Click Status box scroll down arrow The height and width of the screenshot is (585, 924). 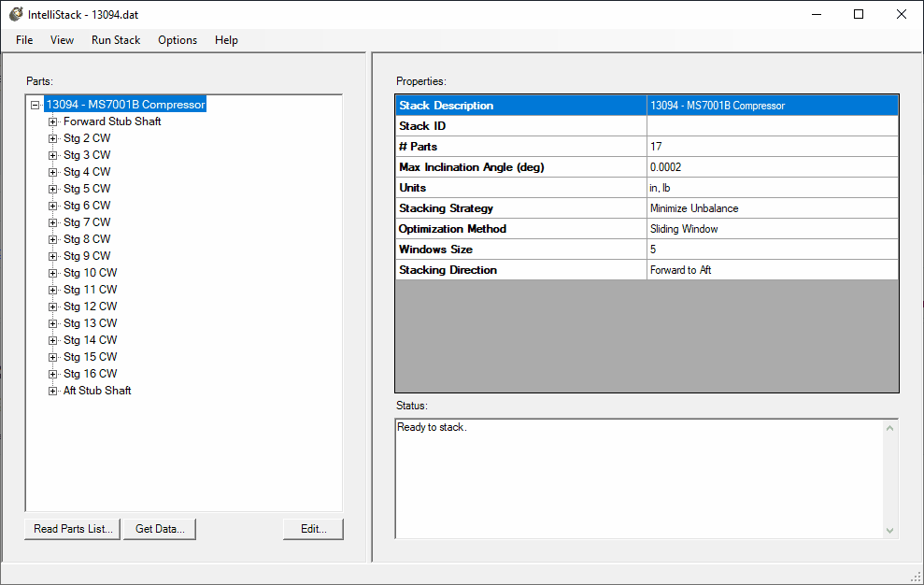point(890,530)
